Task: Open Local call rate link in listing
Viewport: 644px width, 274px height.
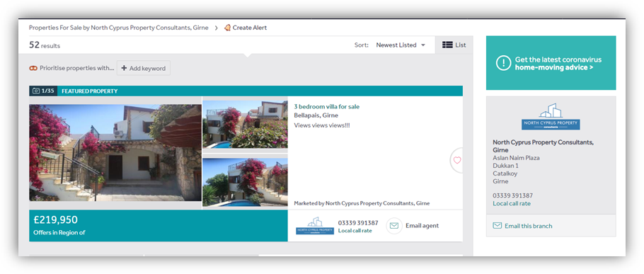Action: point(355,231)
